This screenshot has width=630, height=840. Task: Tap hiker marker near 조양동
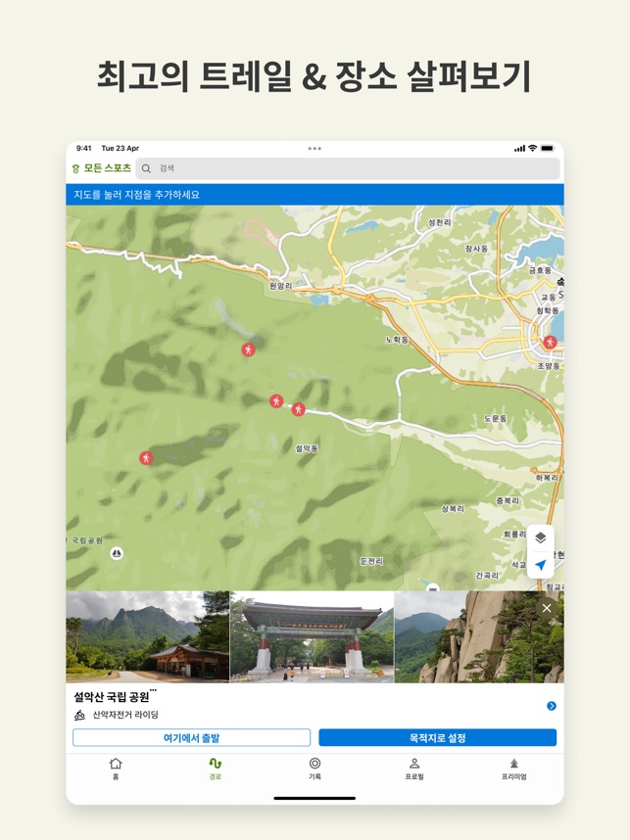pyautogui.click(x=550, y=342)
